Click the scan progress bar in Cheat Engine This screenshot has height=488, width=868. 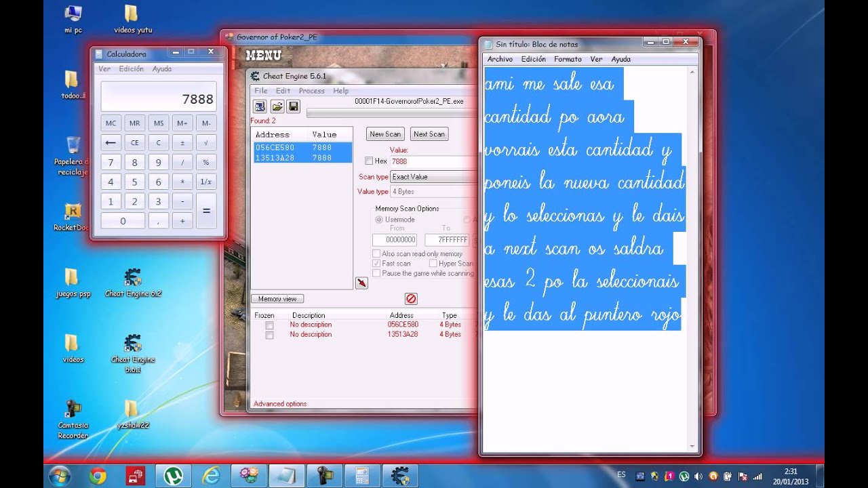tap(392, 113)
